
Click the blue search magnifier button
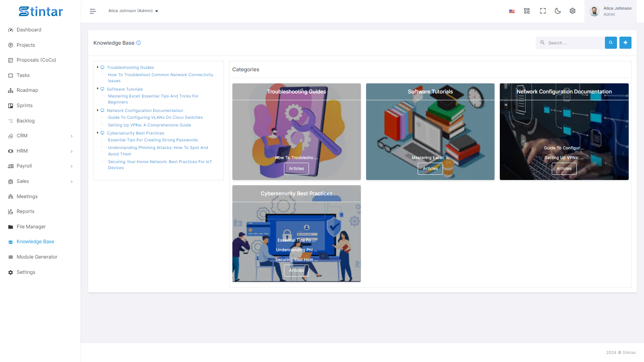(611, 43)
